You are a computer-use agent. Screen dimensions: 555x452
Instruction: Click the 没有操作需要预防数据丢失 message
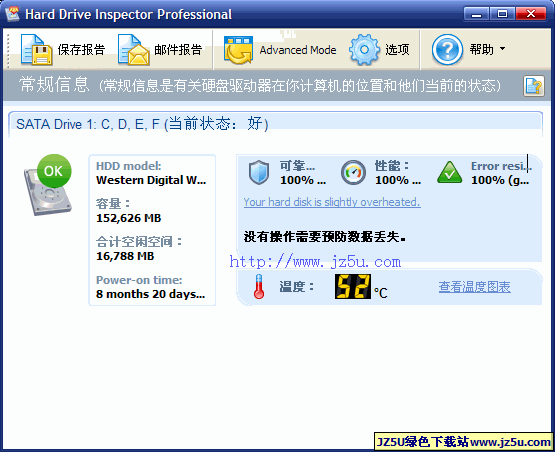tap(324, 236)
